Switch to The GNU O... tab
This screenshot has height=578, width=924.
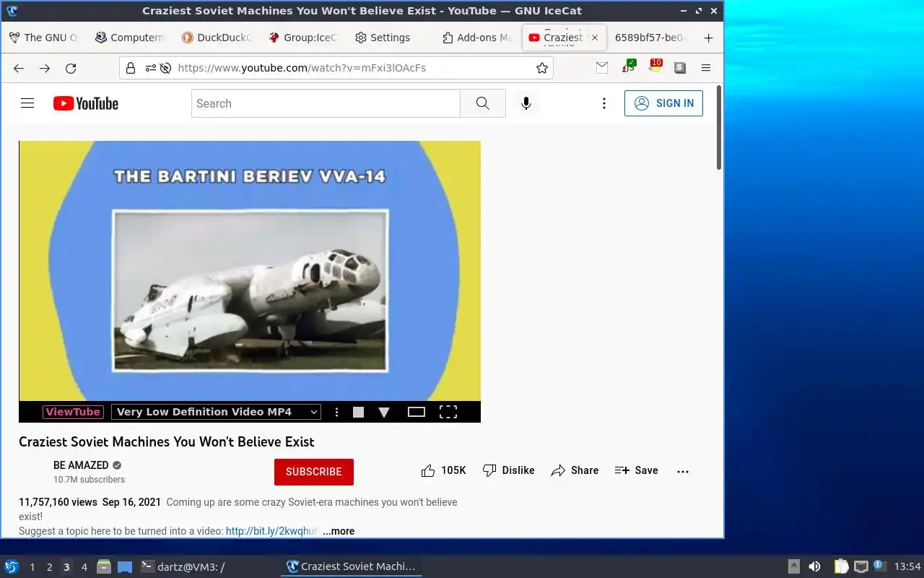pos(43,38)
